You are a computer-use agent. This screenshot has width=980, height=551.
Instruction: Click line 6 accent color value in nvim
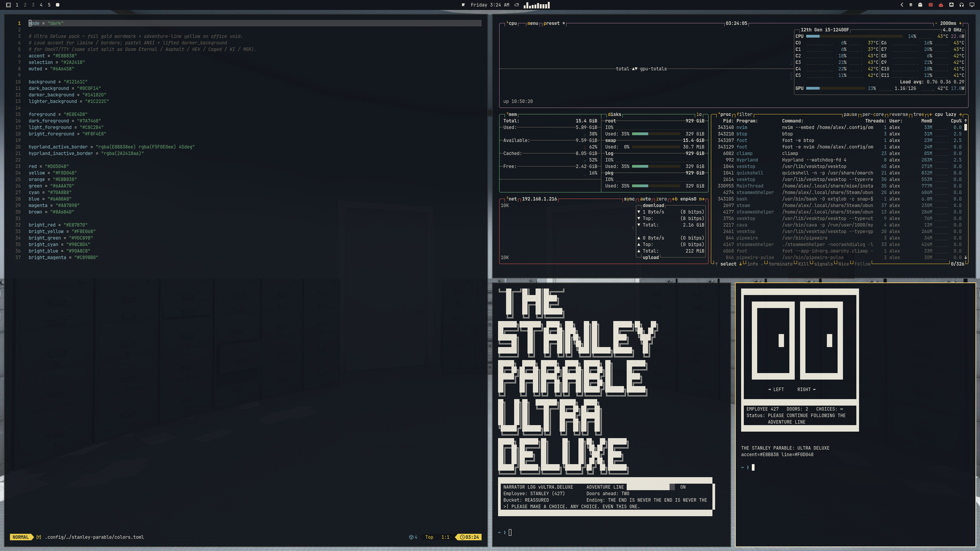64,56
